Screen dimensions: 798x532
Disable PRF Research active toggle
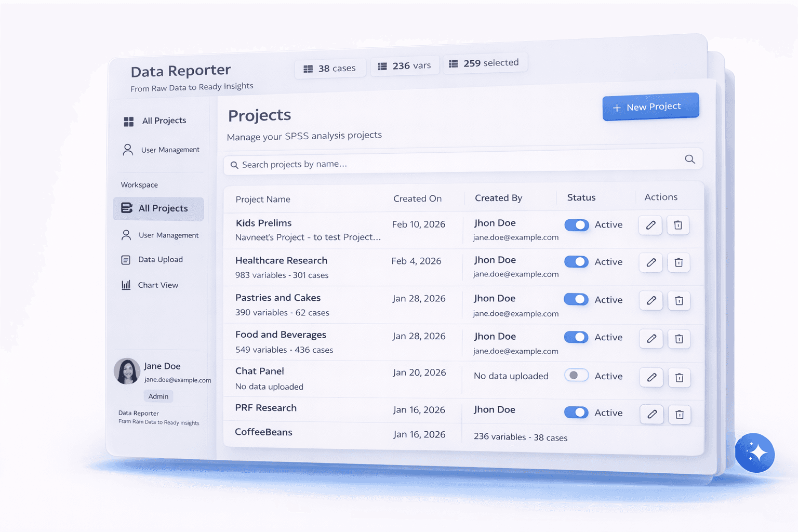coord(576,413)
